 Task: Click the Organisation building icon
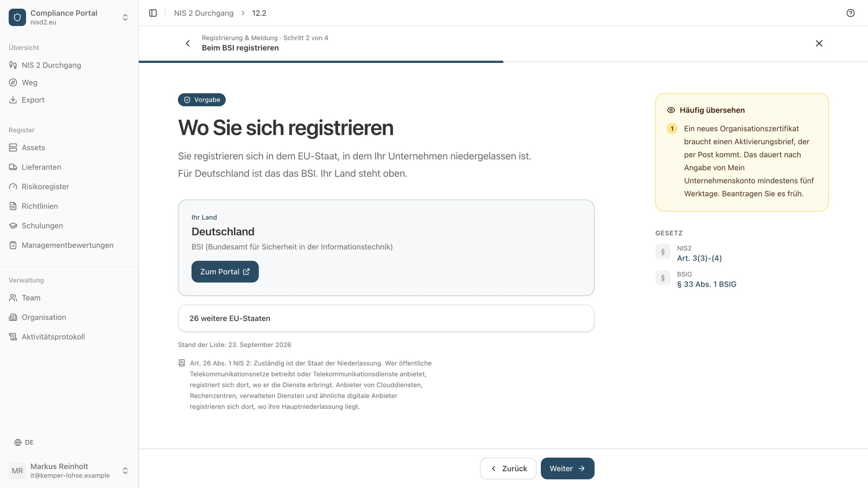coord(13,317)
